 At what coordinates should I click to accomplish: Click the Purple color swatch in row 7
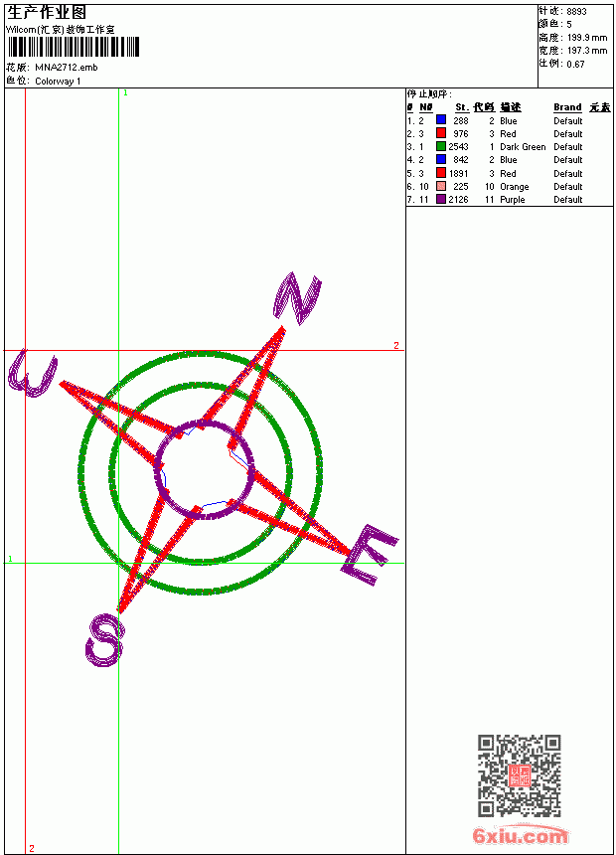pyautogui.click(x=441, y=199)
